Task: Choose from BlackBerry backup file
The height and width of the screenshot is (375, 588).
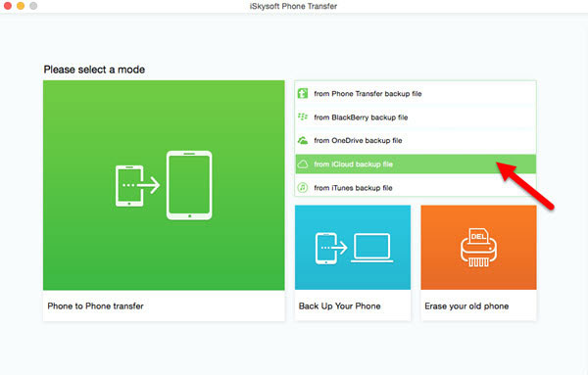Action: 416,117
